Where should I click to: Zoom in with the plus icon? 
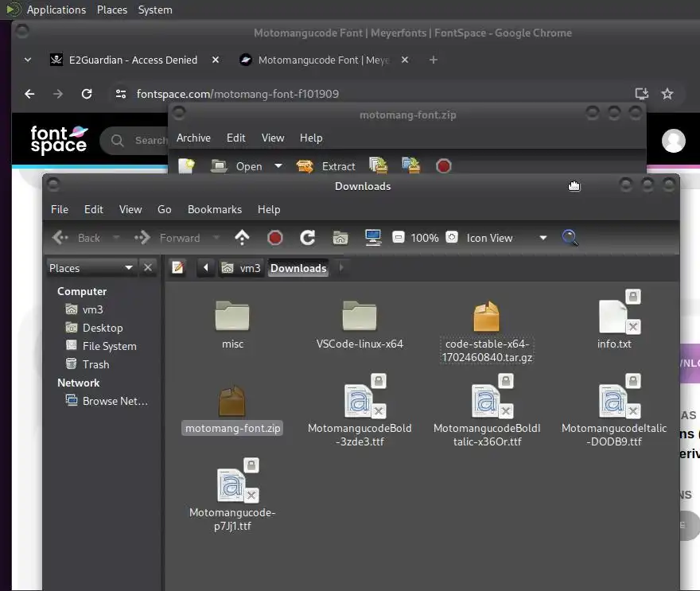point(452,237)
